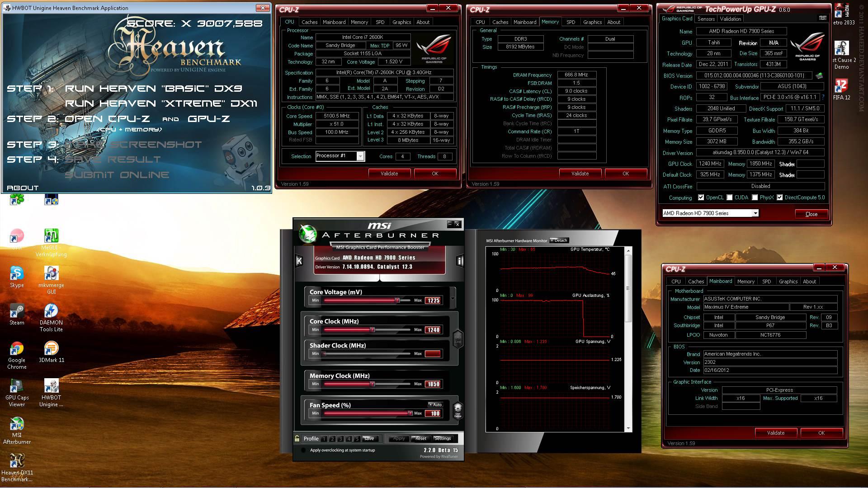
Task: Launch Google Chrome from the desktop
Action: [x=17, y=355]
